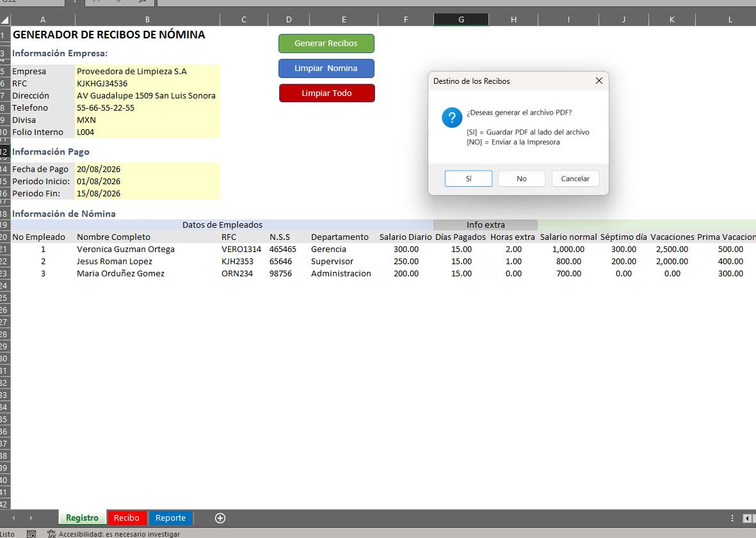Viewport: 756px width, 538px height.
Task: Switch to the Registro sheet tab
Action: point(83,518)
